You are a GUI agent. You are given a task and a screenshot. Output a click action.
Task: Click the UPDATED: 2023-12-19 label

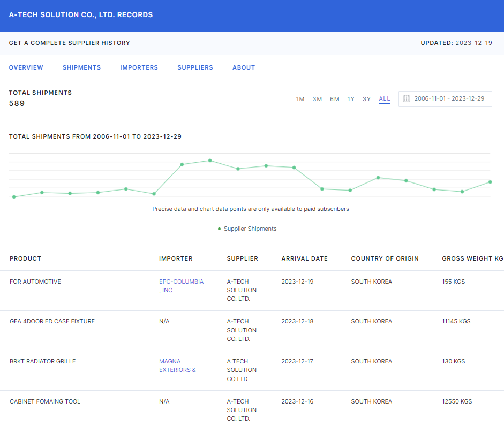456,43
